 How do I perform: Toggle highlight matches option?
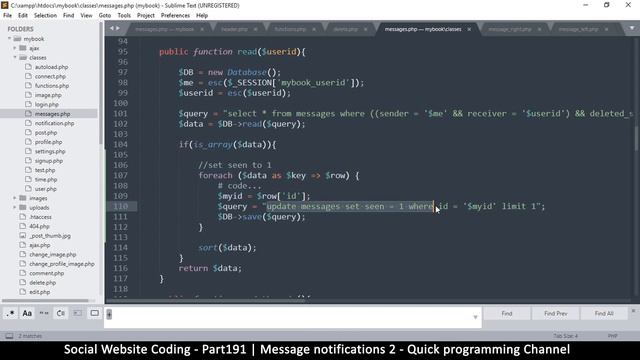pos(94,313)
